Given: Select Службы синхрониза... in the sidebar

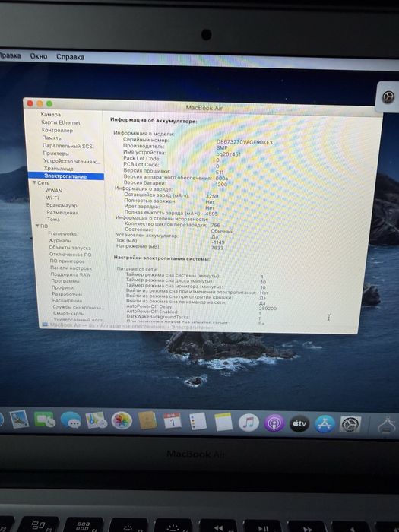Looking at the screenshot, I should 78,307.
